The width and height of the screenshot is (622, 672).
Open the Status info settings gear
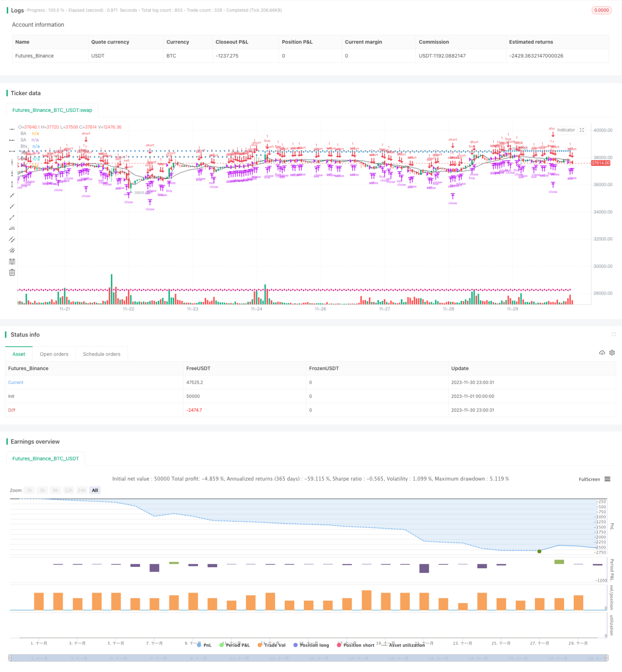(612, 353)
